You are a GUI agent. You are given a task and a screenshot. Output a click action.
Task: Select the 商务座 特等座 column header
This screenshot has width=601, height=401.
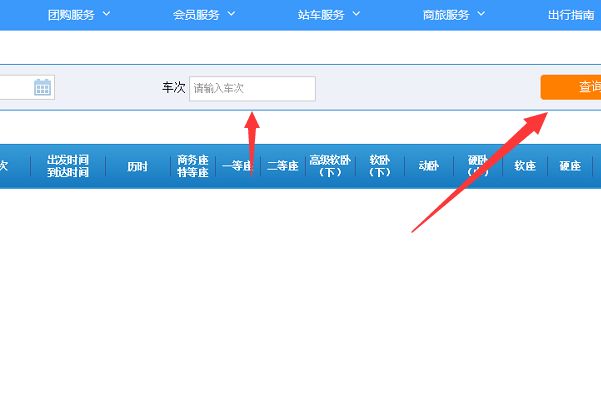[192, 166]
